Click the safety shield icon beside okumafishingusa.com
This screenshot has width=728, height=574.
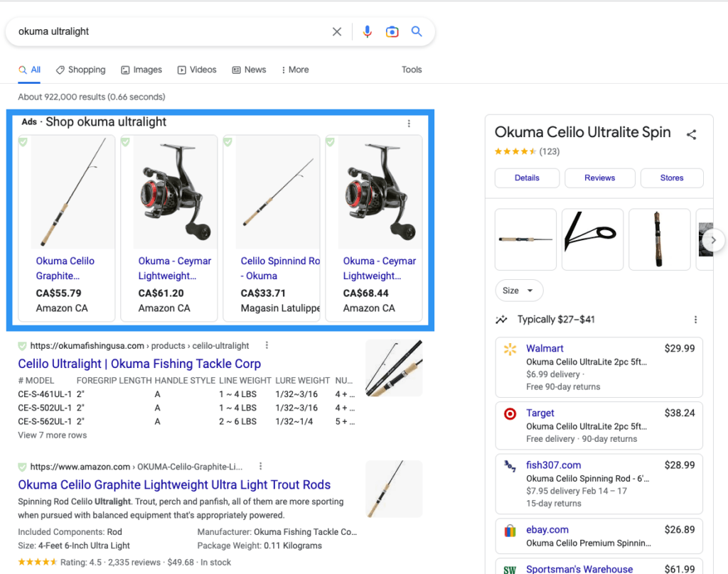(x=22, y=346)
